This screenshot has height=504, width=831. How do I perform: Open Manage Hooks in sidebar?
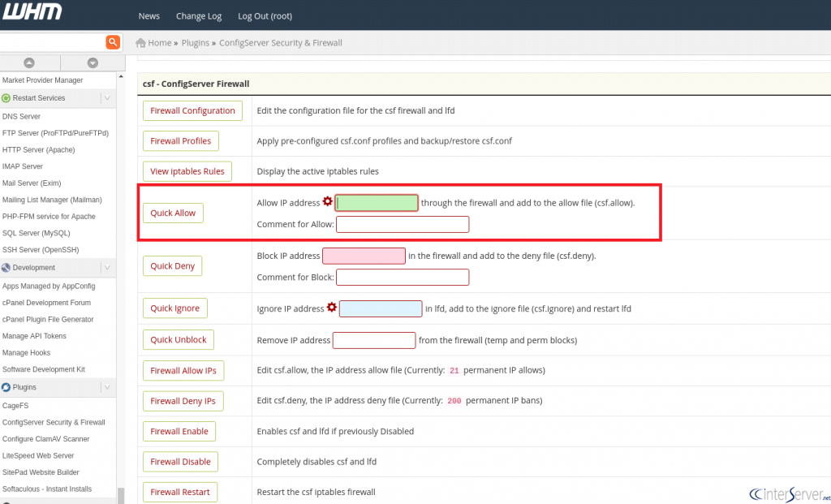pyautogui.click(x=26, y=353)
